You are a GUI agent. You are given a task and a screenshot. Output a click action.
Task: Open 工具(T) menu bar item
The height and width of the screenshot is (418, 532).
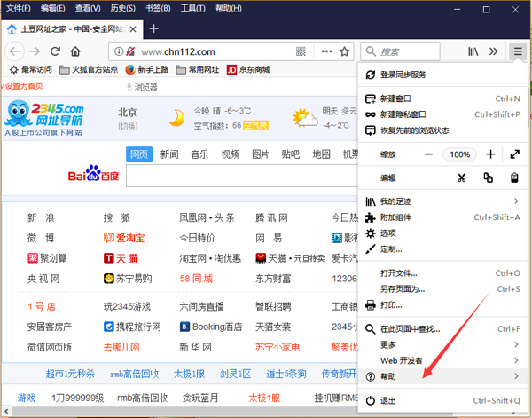[192, 9]
